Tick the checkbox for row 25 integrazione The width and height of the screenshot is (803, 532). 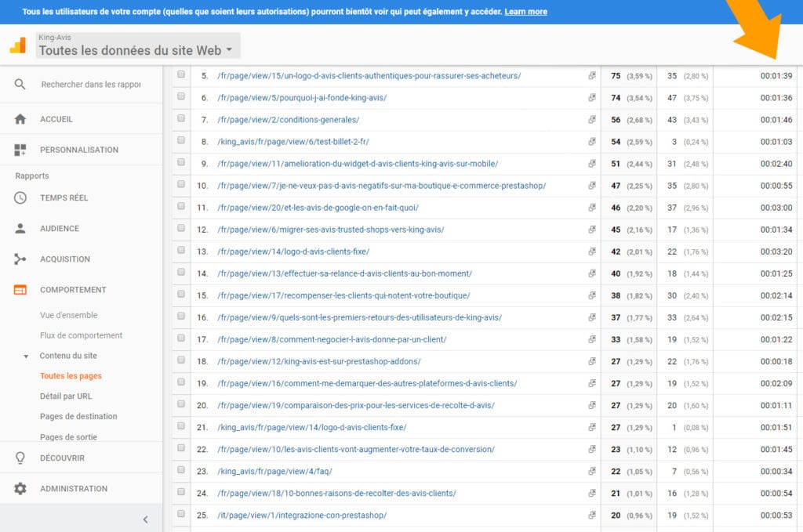coord(181,514)
